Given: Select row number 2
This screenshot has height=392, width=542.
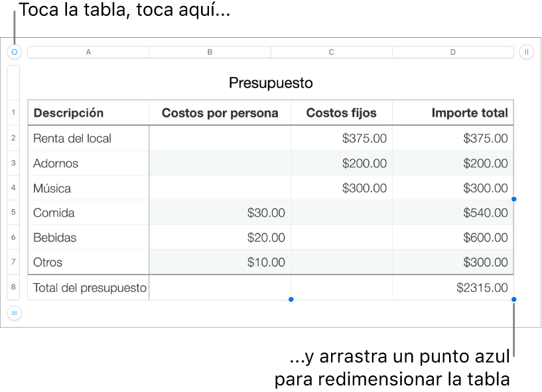Looking at the screenshot, I should pos(14,138).
